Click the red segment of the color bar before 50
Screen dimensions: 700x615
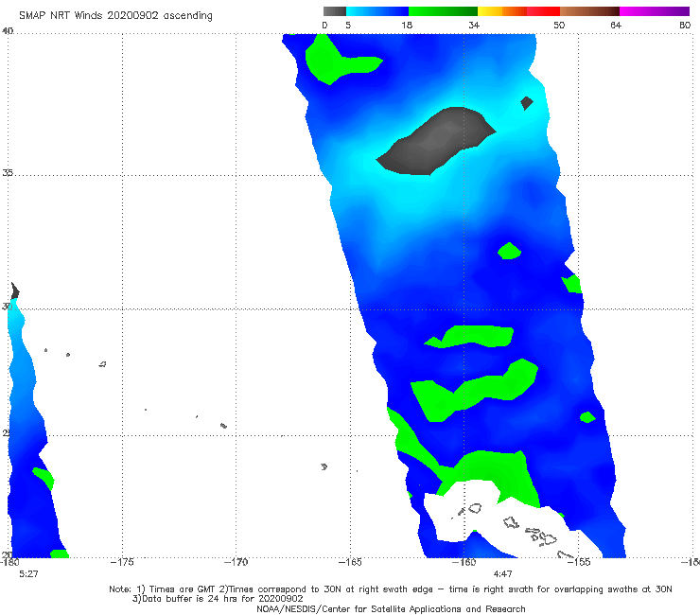pyautogui.click(x=543, y=11)
